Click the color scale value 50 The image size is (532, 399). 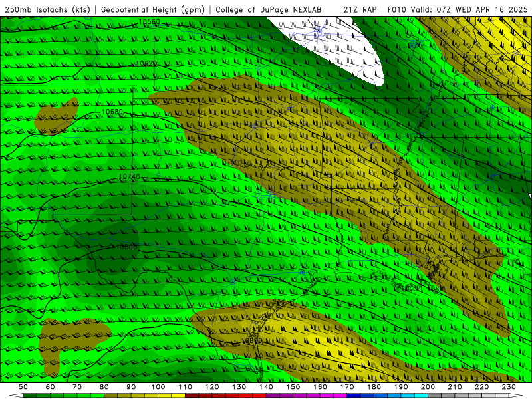[23, 387]
